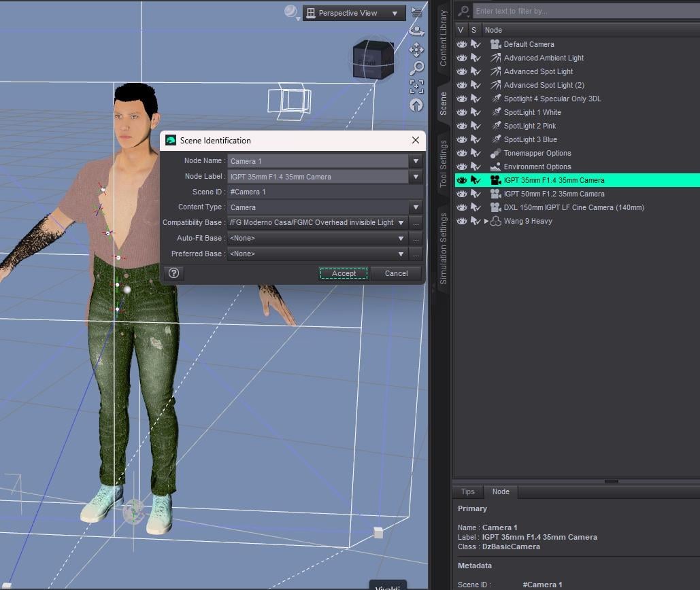This screenshot has width=700, height=590.
Task: Toggle selectability of Wang 9 Heavy
Action: 476,221
